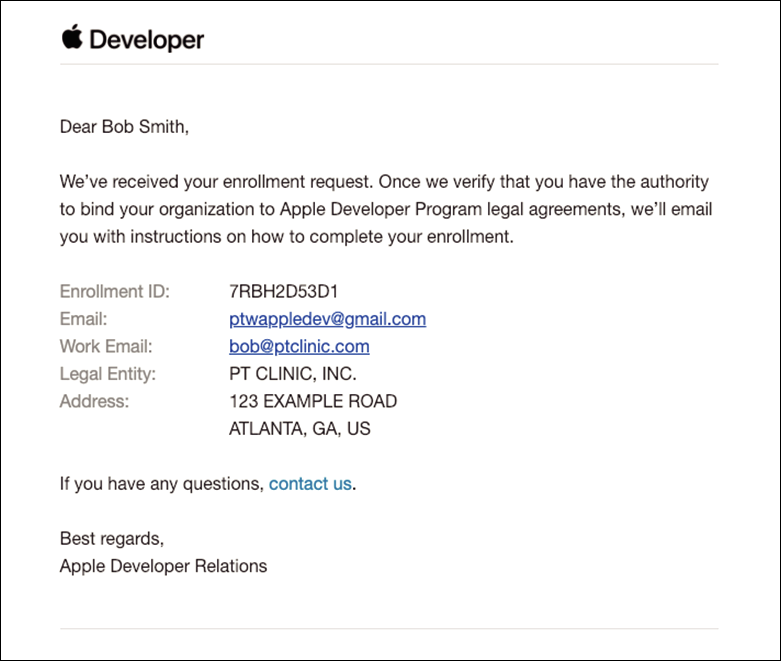Click the Apple logo icon
781x661 pixels.
[71, 38]
